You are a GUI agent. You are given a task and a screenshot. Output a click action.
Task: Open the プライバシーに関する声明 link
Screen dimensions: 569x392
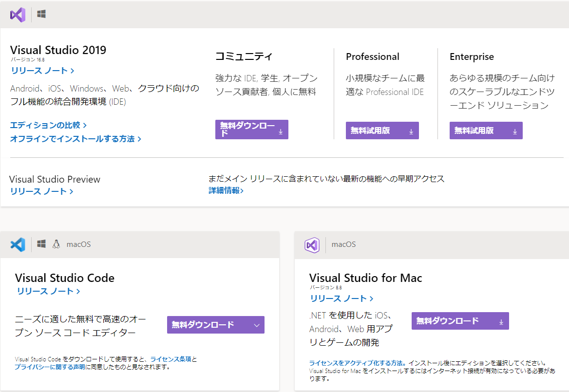[50, 367]
